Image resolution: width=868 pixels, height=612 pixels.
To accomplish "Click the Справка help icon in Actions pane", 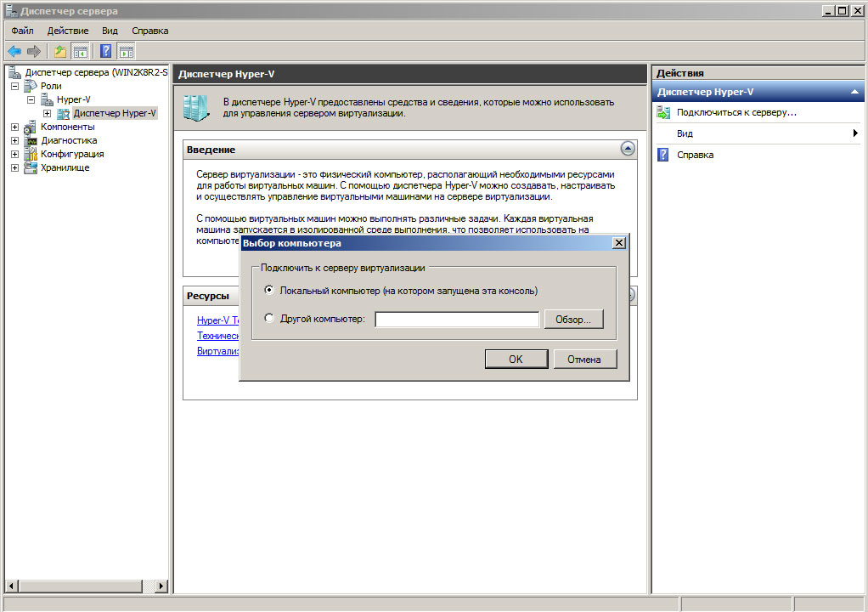I will pos(663,155).
